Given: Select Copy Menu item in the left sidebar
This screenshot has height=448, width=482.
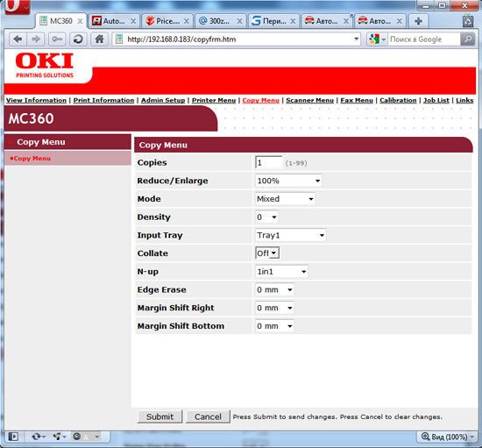Looking at the screenshot, I should 32,159.
